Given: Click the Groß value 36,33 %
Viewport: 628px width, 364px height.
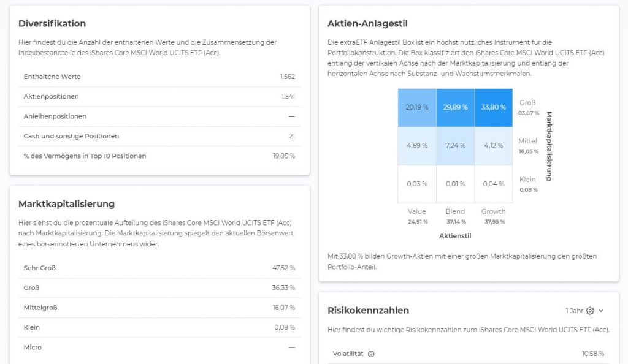Looking at the screenshot, I should 283,287.
